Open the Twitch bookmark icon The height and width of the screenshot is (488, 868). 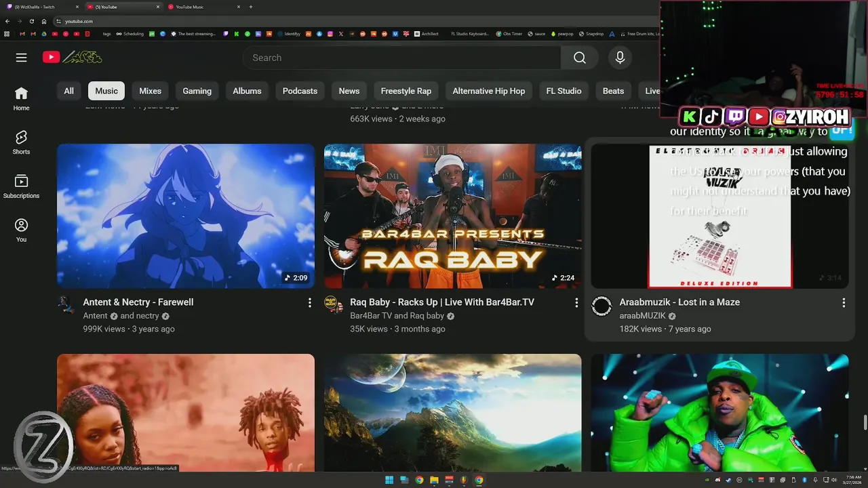point(226,34)
